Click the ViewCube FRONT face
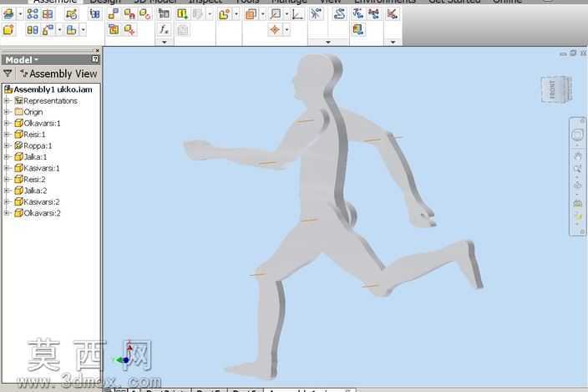 [x=553, y=89]
